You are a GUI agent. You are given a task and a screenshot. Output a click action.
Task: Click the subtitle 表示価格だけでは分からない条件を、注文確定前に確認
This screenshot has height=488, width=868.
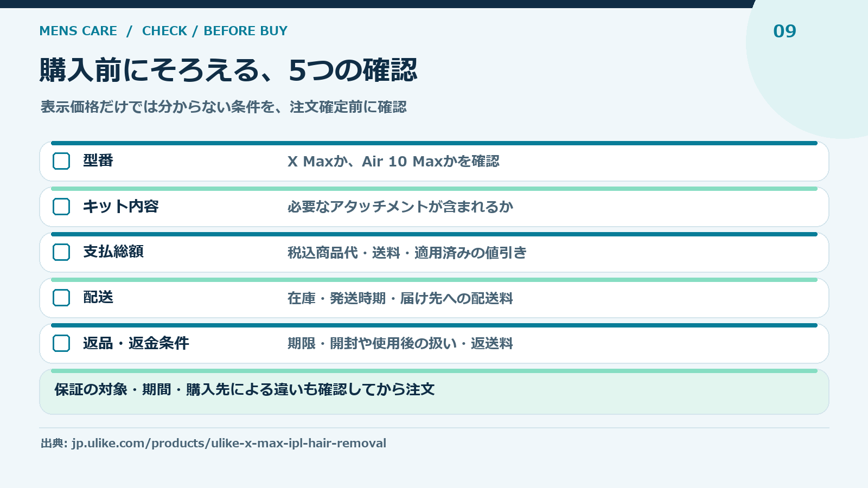click(224, 107)
